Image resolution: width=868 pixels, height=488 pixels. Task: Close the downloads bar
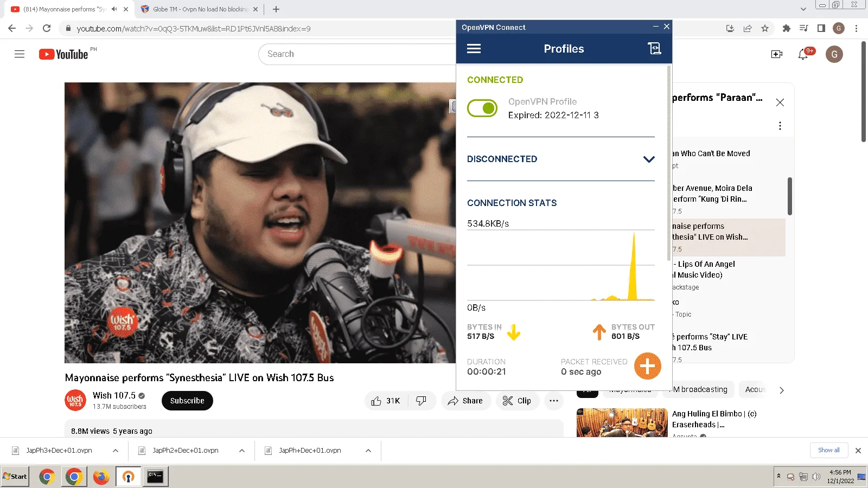pos(858,451)
